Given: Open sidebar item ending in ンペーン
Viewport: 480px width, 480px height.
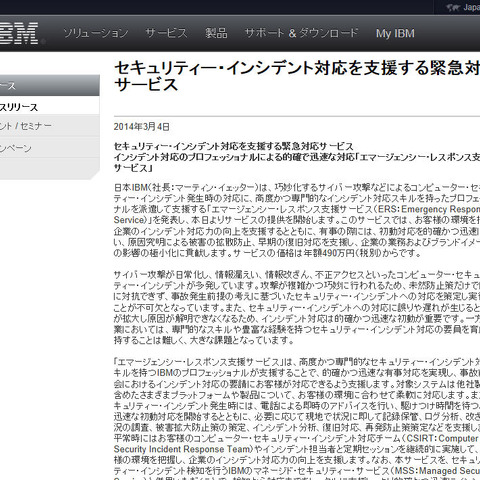Looking at the screenshot, I should [50, 148].
